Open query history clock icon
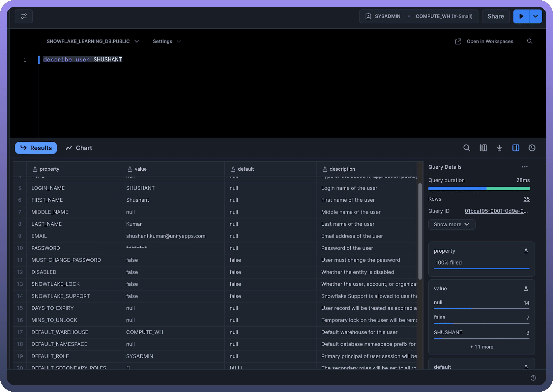This screenshot has height=392, width=553. pyautogui.click(x=532, y=148)
